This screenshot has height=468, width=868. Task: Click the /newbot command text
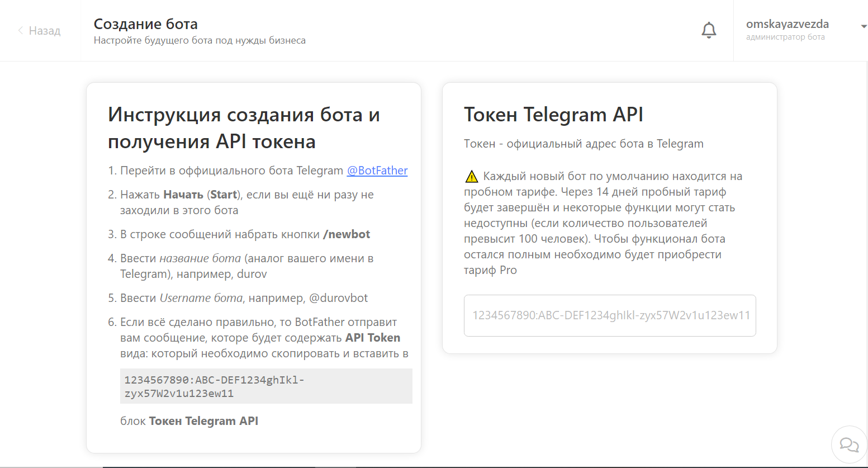click(x=347, y=234)
